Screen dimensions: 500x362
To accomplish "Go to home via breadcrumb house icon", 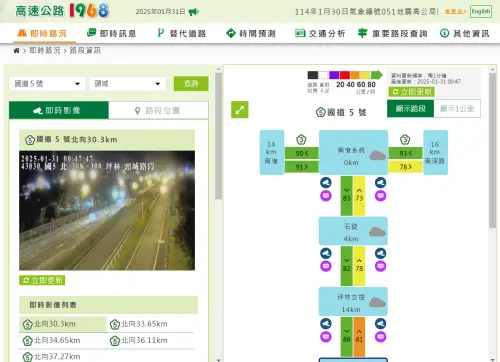I will pos(16,51).
